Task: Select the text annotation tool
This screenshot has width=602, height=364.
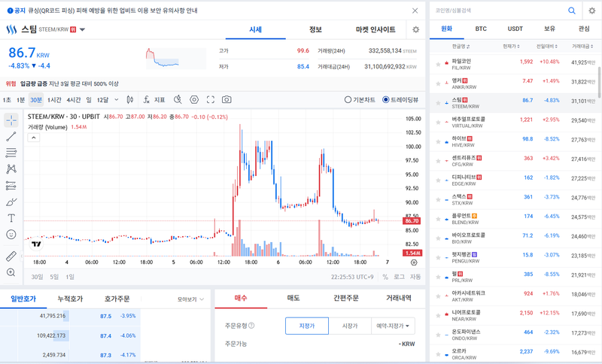Action: pos(11,218)
